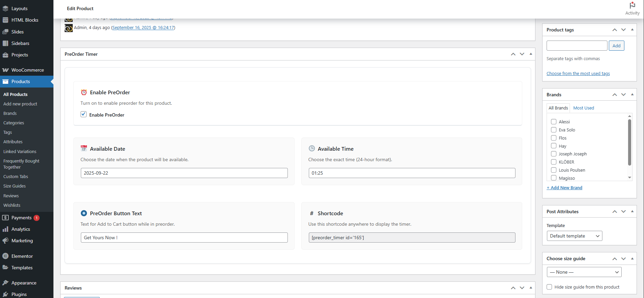The image size is (644, 298).
Task: Toggle the Enable PreOrder checkbox
Action: tap(84, 115)
